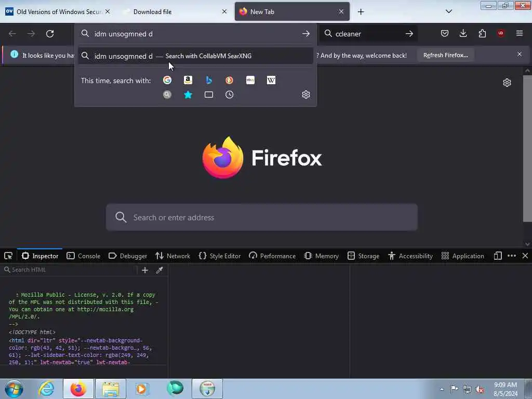Screen dimensions: 532x399
Task: Click the page vertical scrollbar
Action: tap(527, 149)
